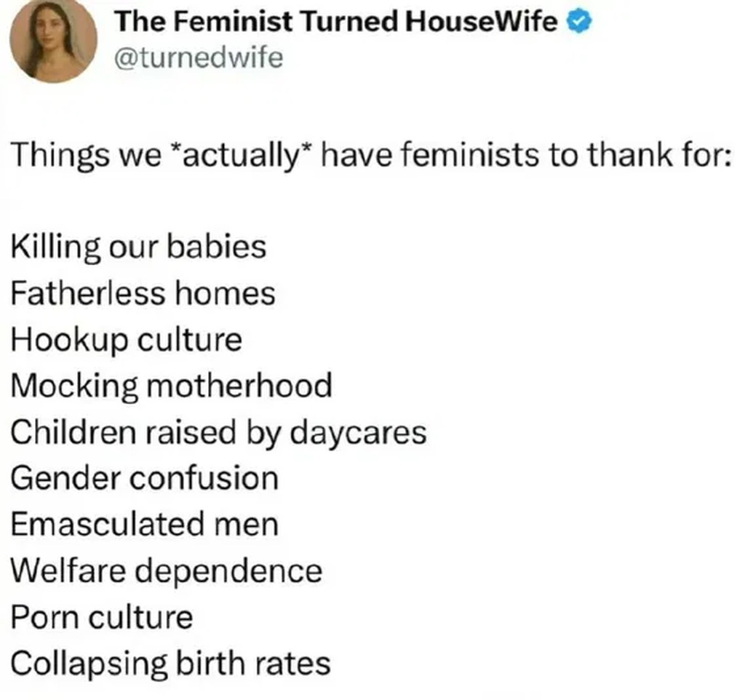Click the "Emasculated men" line
Screen dimensions: 745x700
(x=145, y=525)
